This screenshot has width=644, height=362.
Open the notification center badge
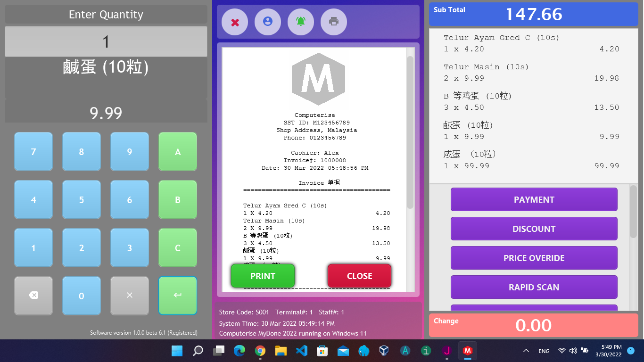631,351
